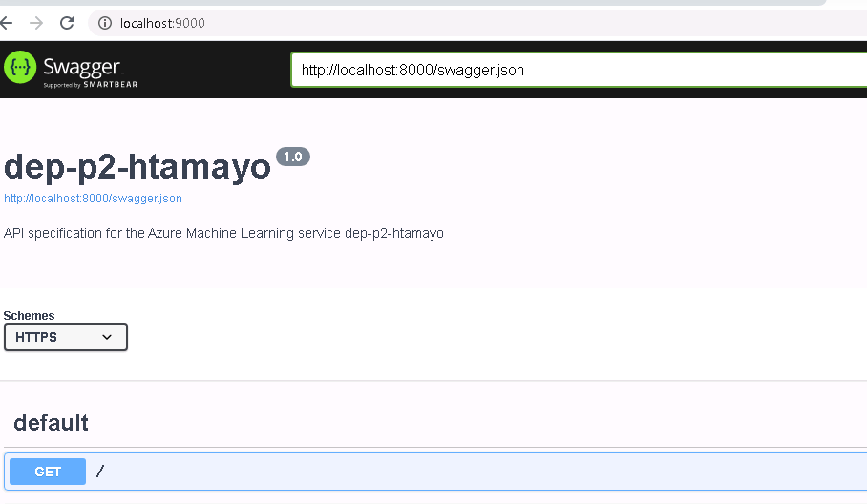Click the dep-p2-htamayo title

(137, 166)
